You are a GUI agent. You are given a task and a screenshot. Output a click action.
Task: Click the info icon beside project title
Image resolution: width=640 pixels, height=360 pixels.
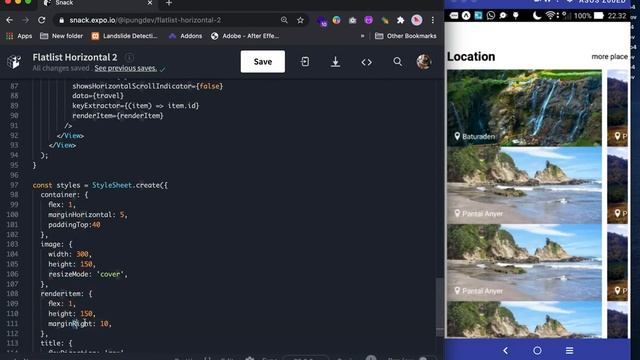(x=129, y=57)
